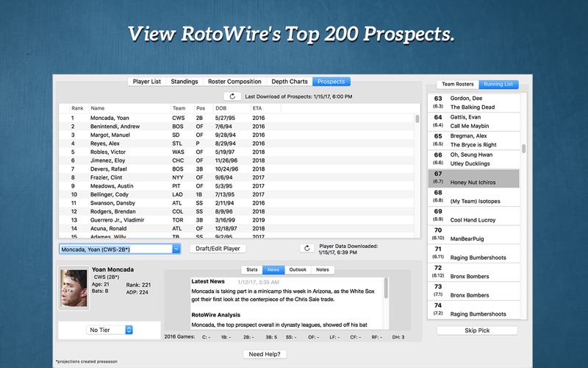Show the Team Rosters tab
Viewport: 588px width, 368px height.
[457, 84]
